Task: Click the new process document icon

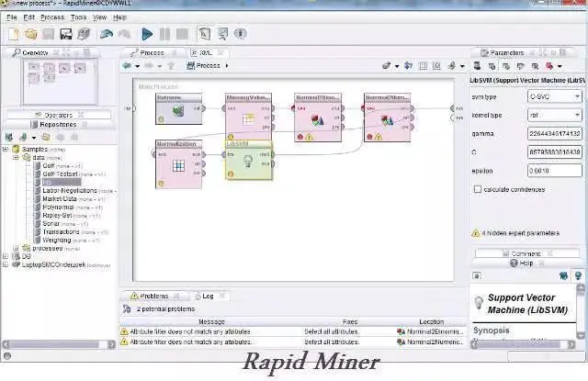Action: tap(14, 34)
